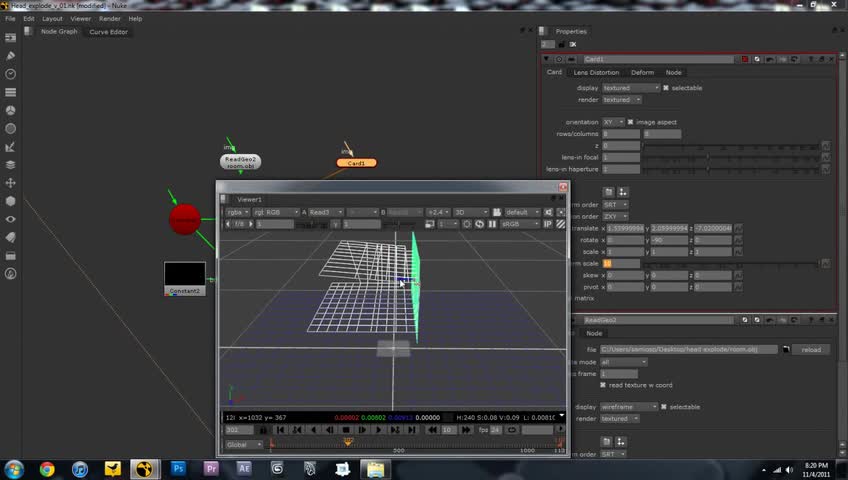Click the Card1 node in Node Graph

[356, 163]
